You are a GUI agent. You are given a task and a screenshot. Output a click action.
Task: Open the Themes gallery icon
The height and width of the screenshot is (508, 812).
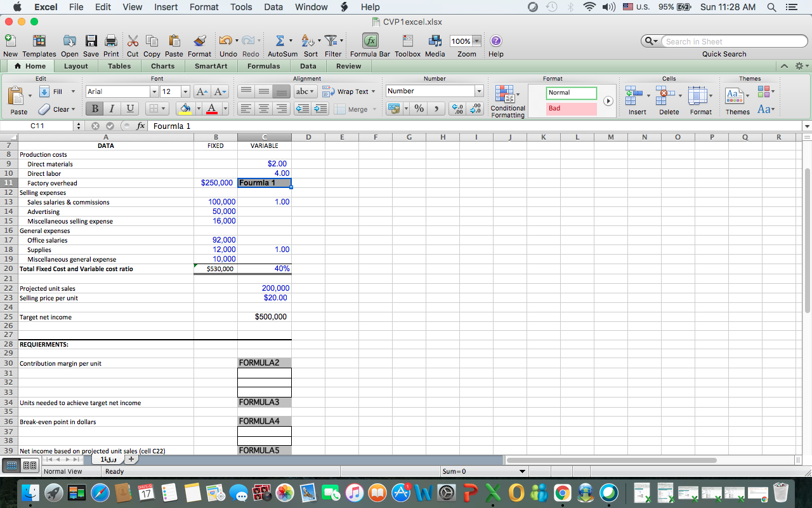735,95
